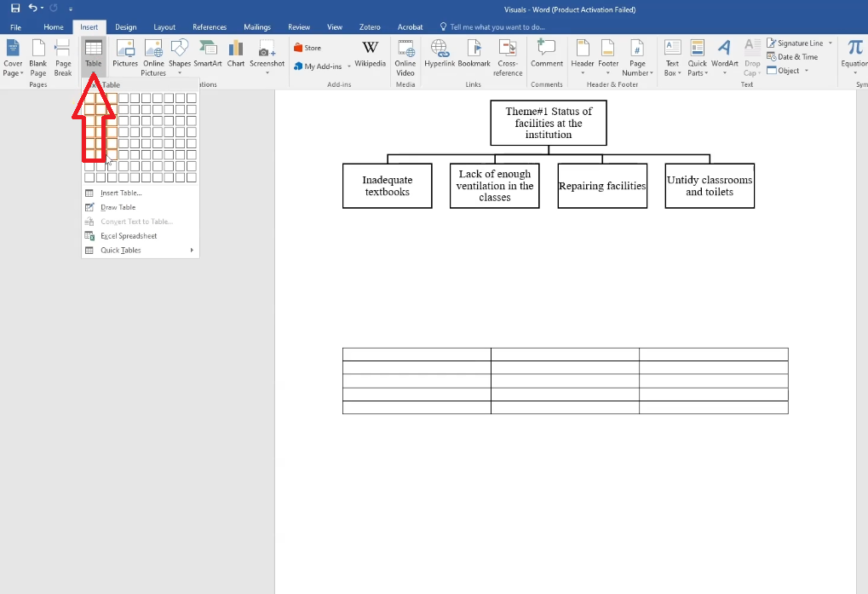
Task: Insert an Online Video
Action: pyautogui.click(x=405, y=56)
